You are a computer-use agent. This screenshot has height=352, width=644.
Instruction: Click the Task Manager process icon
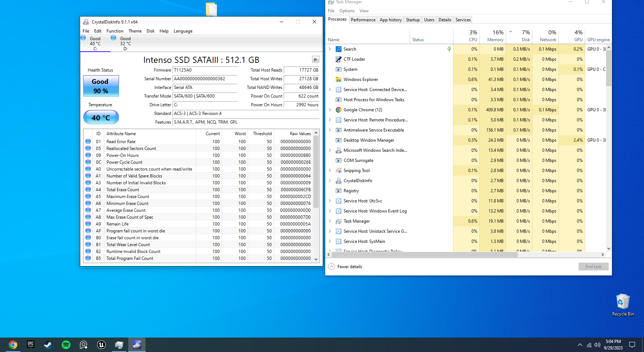tap(339, 221)
